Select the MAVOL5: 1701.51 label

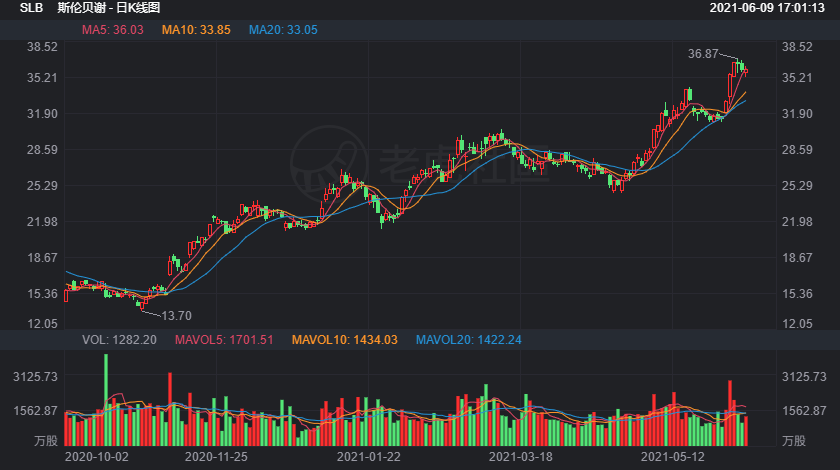pyautogui.click(x=224, y=340)
